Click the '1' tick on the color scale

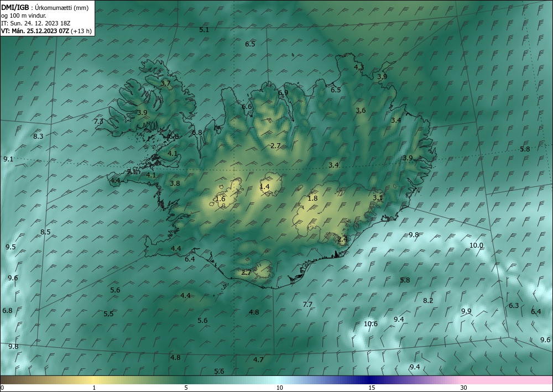pos(94,388)
